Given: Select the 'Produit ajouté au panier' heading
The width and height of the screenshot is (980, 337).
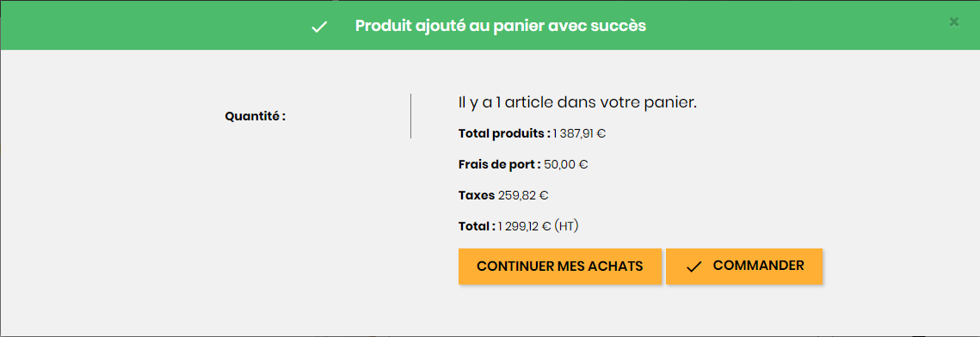Looking at the screenshot, I should pyautogui.click(x=501, y=26).
